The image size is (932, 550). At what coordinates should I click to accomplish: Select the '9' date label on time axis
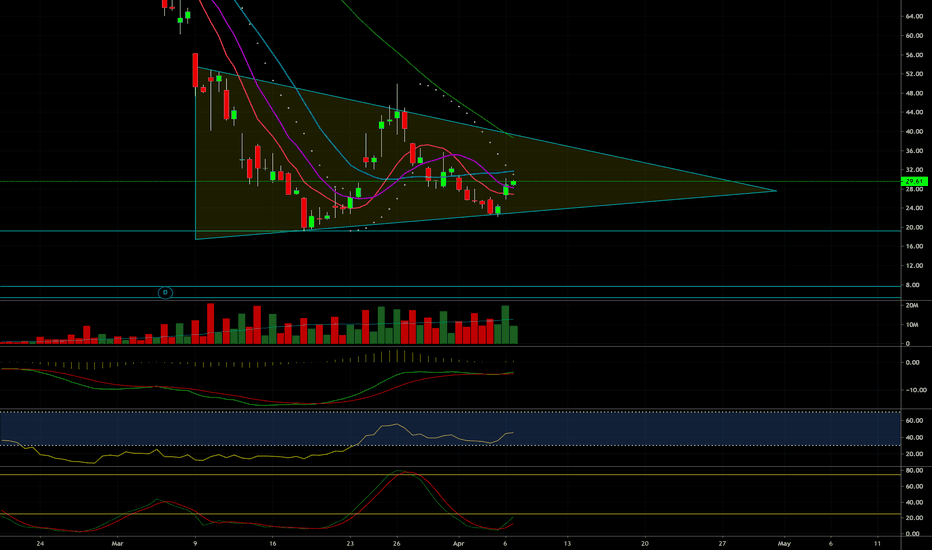(195, 543)
